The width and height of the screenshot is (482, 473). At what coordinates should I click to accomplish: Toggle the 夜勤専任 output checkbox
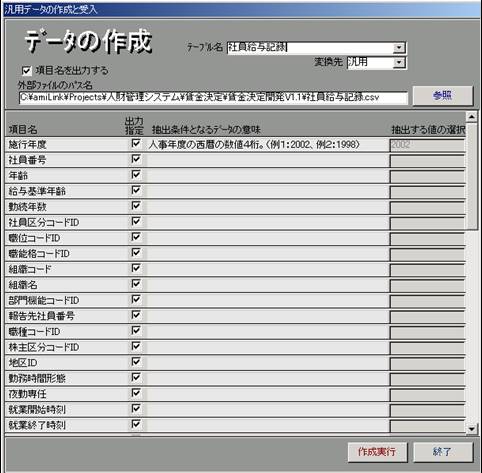point(136,393)
